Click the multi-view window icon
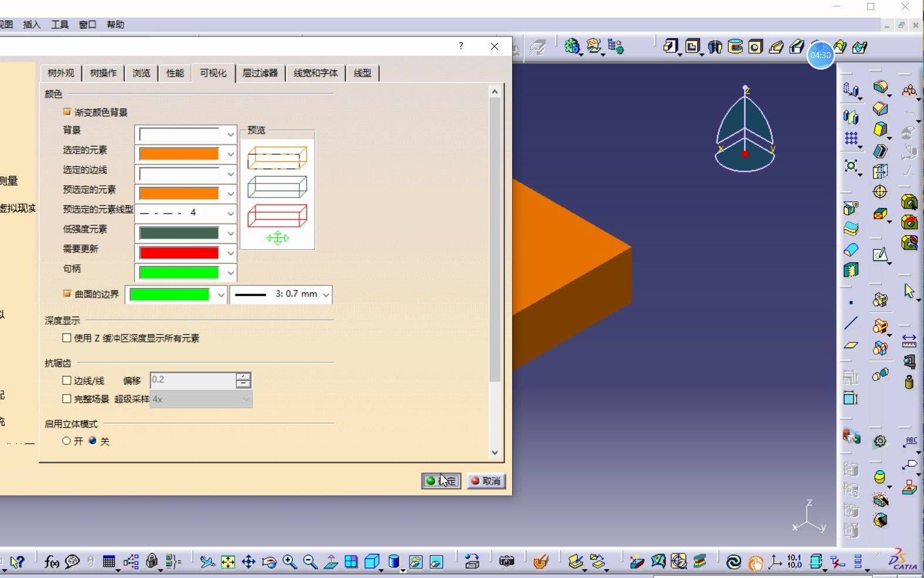Viewport: 924px width, 578px height. 351,562
